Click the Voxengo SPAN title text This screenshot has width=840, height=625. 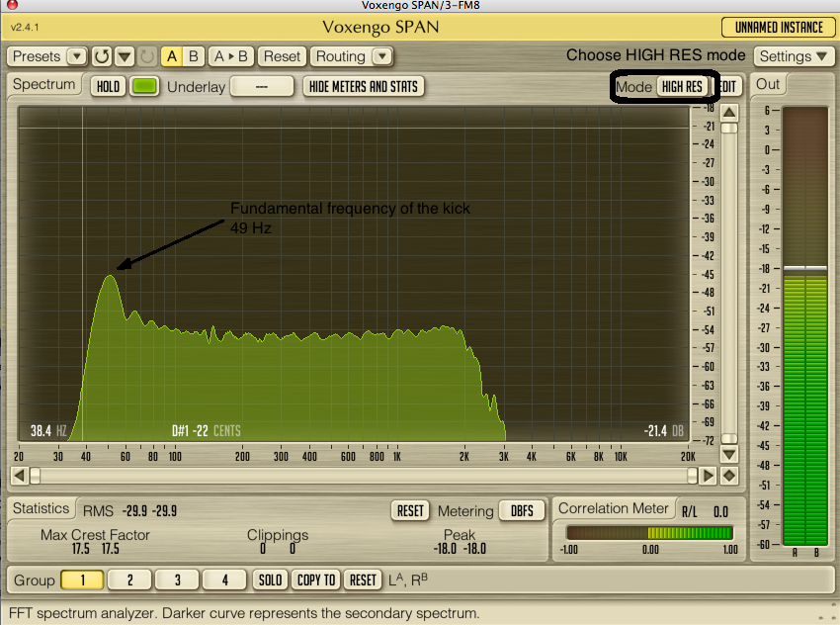click(380, 28)
